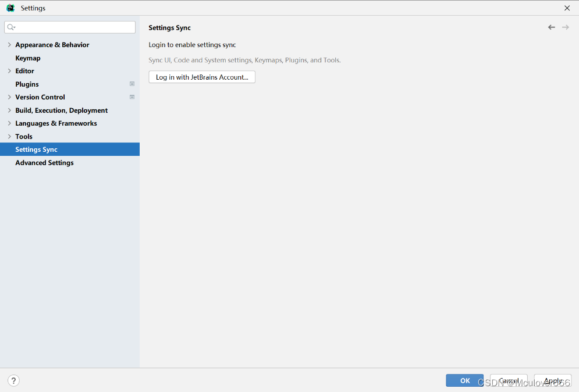
Task: Click the 'Sync UI, Code and System settings' description
Action: (x=244, y=60)
